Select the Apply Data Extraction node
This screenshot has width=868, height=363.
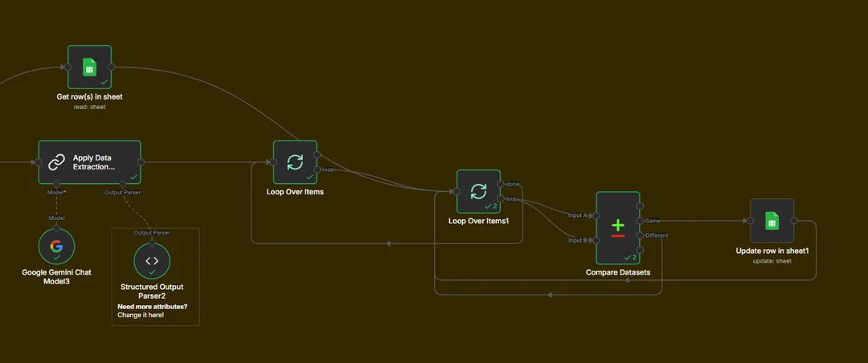coord(89,162)
